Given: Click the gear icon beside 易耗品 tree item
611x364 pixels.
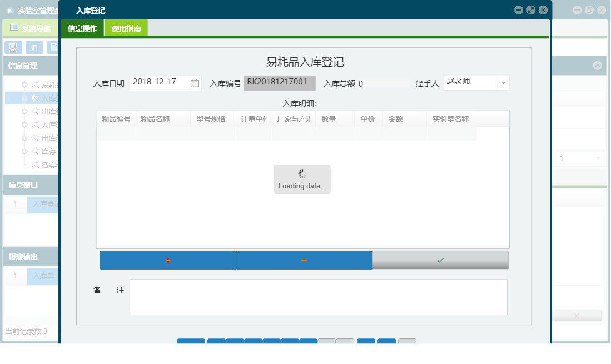Looking at the screenshot, I should pyautogui.click(x=35, y=84).
